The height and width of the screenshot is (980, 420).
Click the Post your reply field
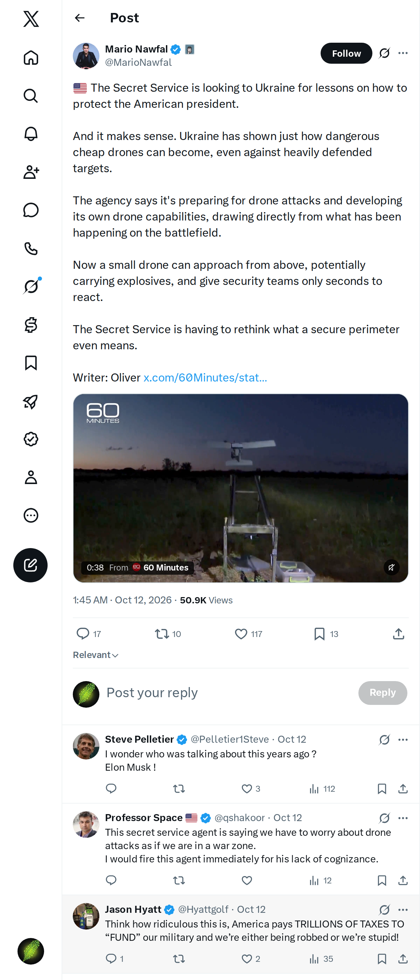coord(228,693)
